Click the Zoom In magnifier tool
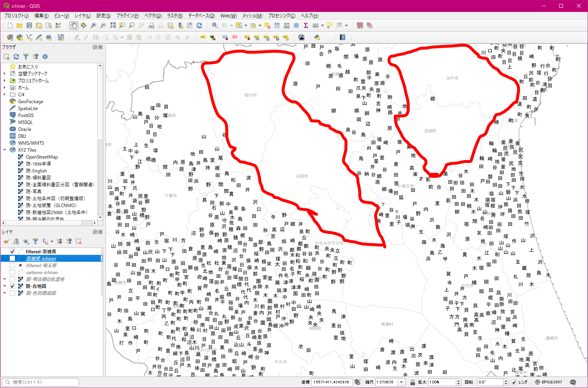Viewport: 588px width, 388px height. coord(93,25)
